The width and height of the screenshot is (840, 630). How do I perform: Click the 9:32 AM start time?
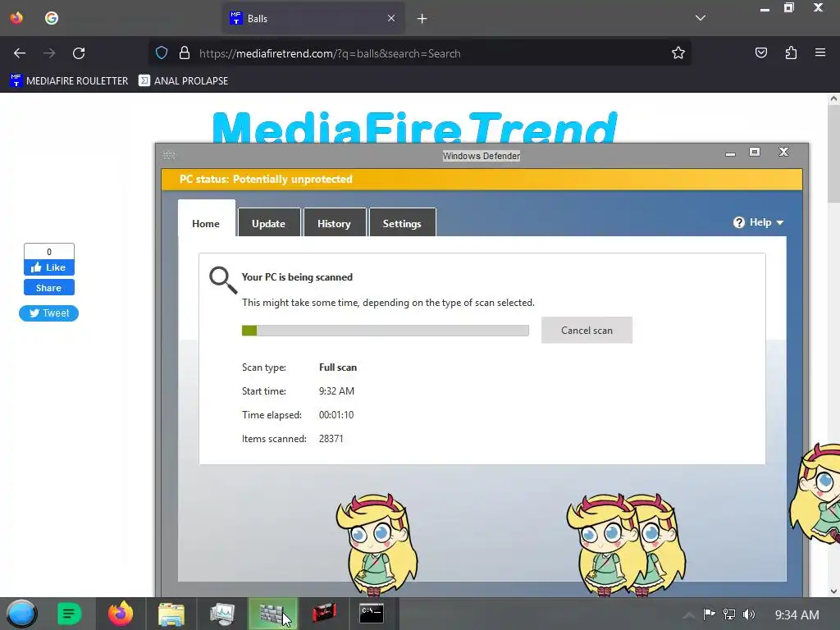[x=336, y=391]
